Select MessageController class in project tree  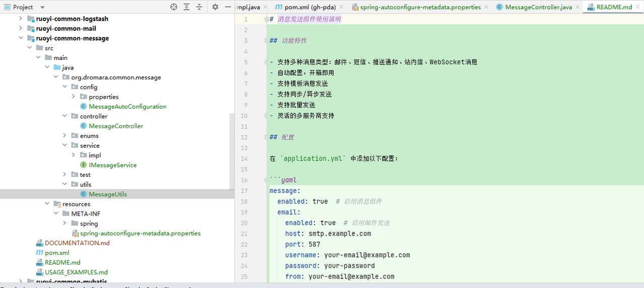point(116,126)
